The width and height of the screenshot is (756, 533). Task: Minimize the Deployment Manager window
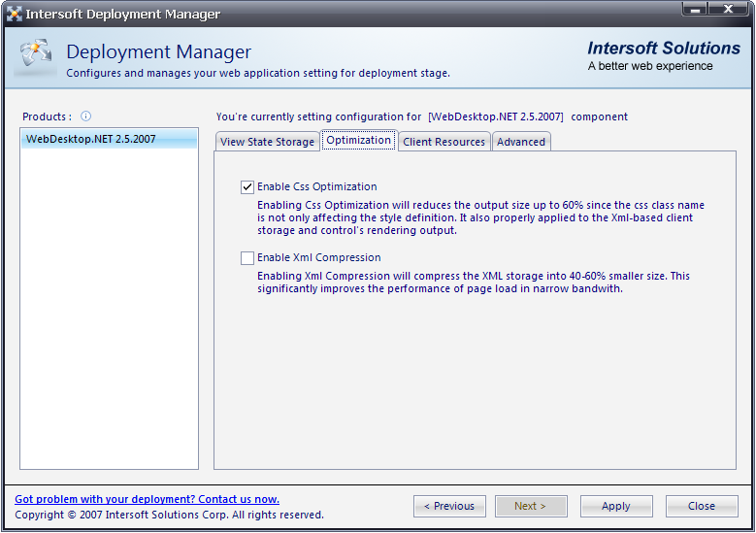[x=694, y=9]
